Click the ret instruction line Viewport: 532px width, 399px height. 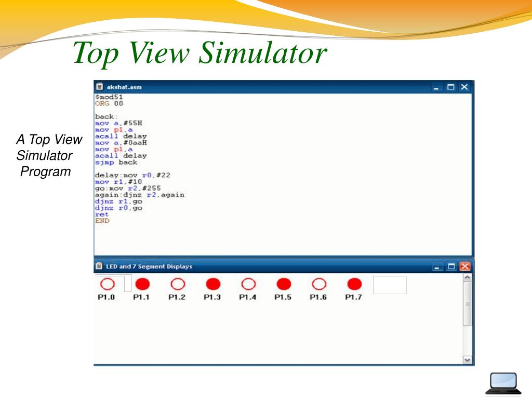(102, 215)
